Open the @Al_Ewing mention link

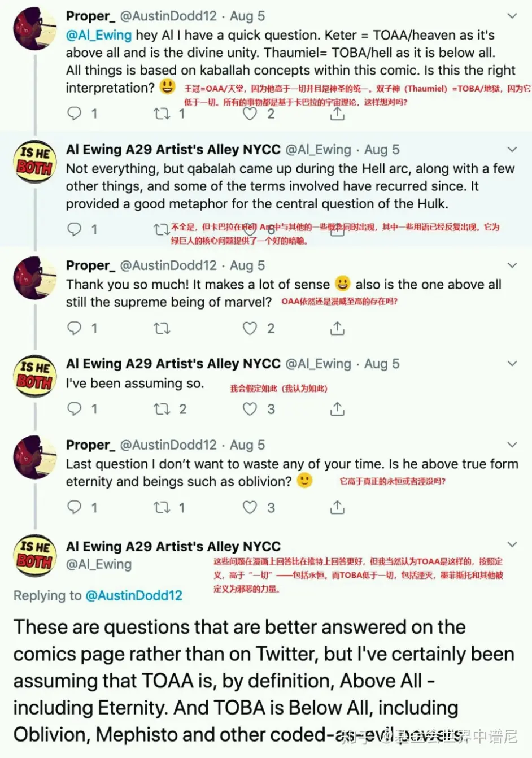tap(99, 35)
